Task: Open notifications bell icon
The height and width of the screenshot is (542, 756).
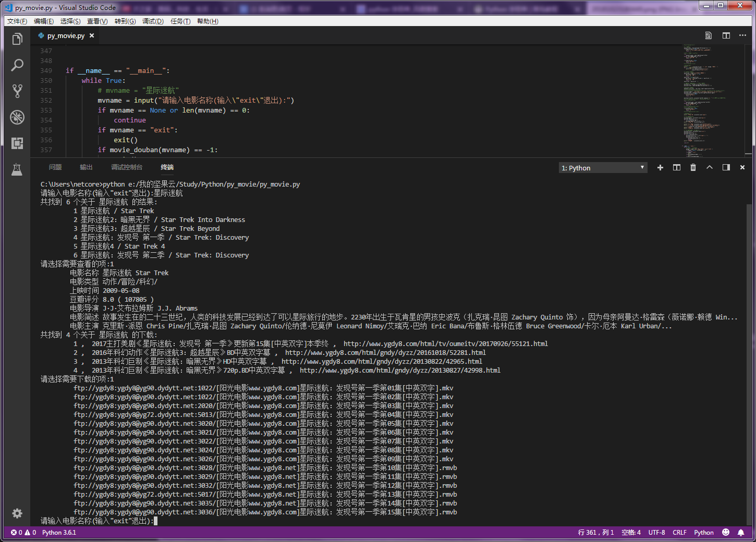Action: click(x=741, y=533)
